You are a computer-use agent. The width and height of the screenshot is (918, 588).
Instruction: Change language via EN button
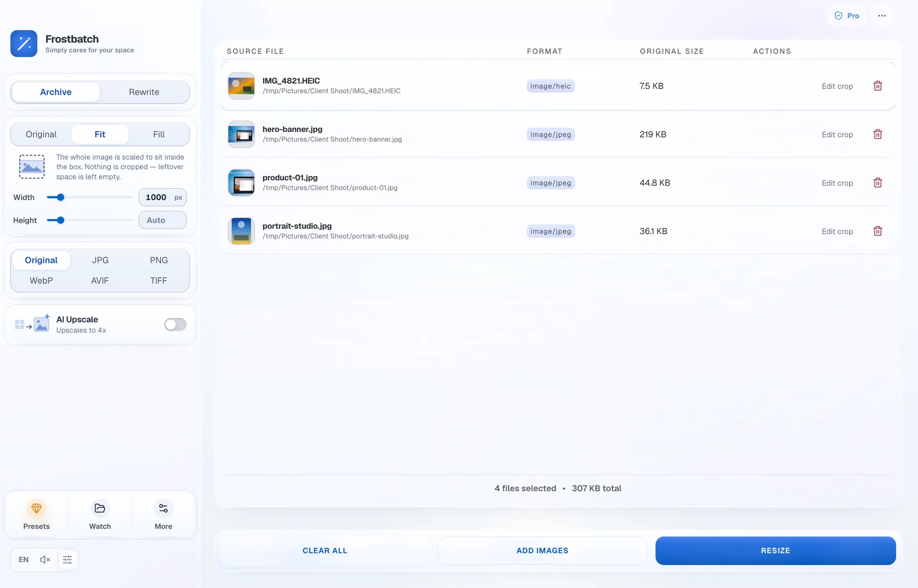click(x=23, y=559)
